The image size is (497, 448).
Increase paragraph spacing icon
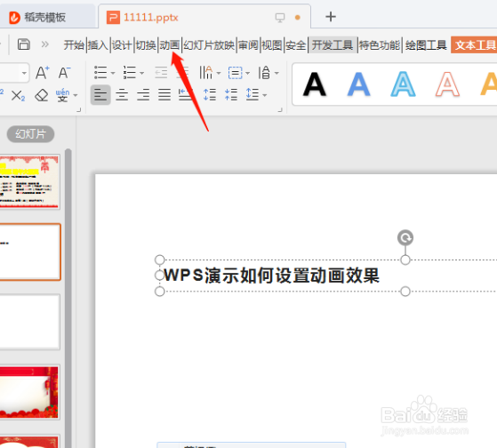tap(210, 95)
